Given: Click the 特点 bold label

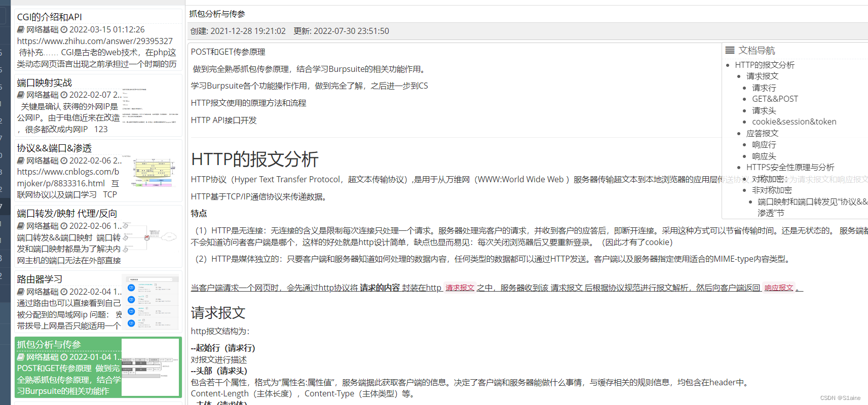Looking at the screenshot, I should pos(199,213).
